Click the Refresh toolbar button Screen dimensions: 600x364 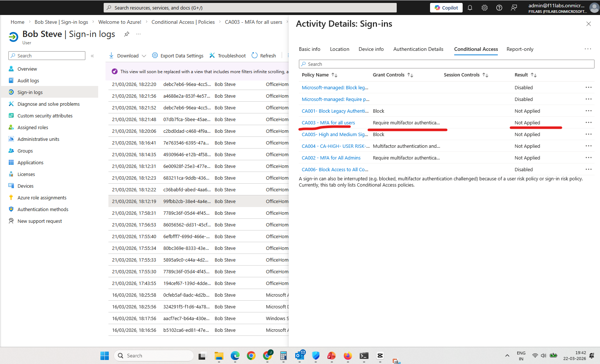tap(264, 56)
